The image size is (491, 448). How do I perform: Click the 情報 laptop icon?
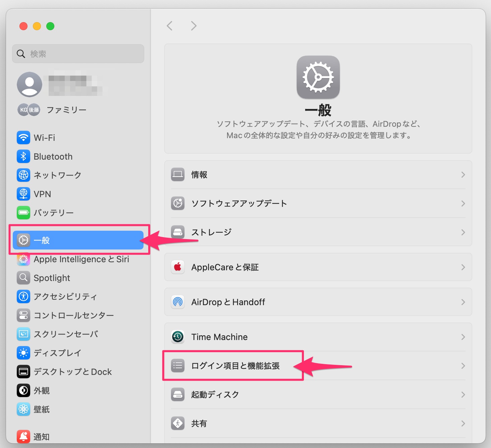(178, 174)
